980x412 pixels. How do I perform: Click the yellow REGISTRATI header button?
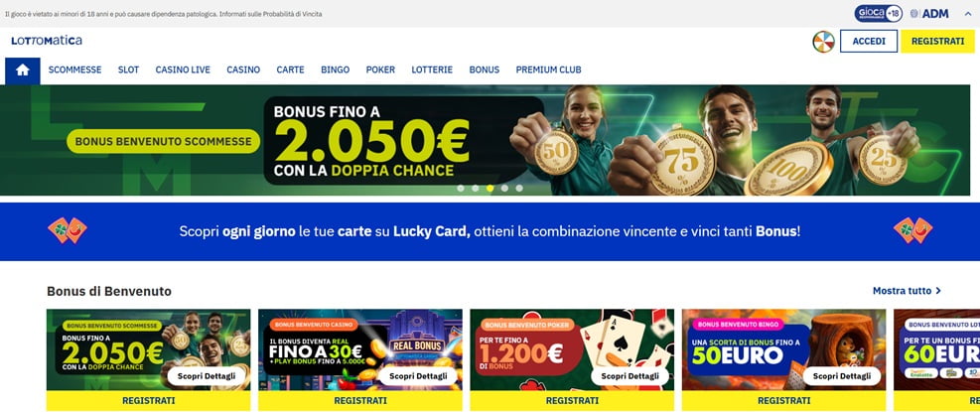tap(937, 42)
